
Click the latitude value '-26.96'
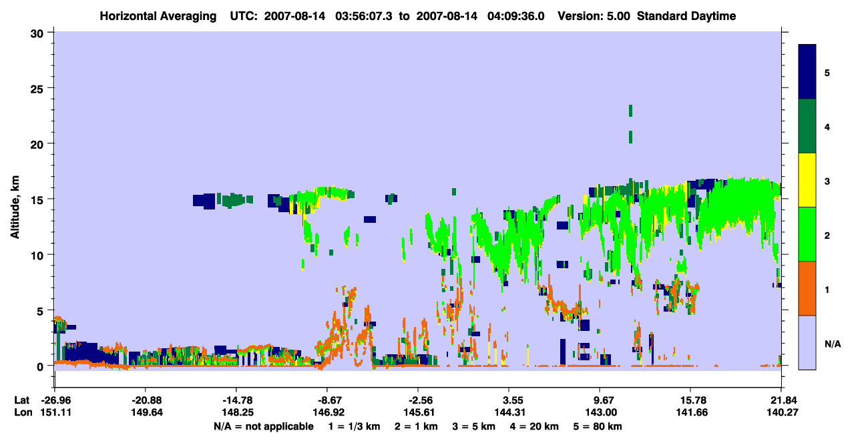[x=55, y=400]
